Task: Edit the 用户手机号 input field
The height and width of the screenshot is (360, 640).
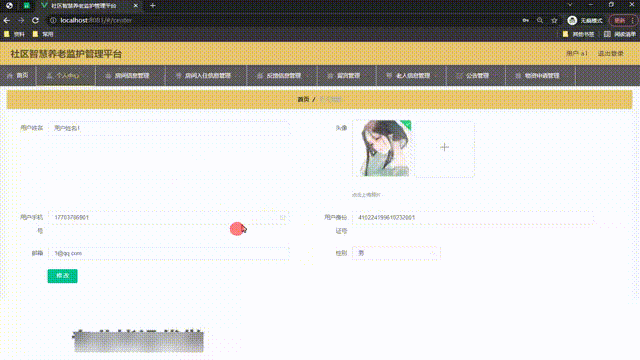Action: (x=169, y=218)
